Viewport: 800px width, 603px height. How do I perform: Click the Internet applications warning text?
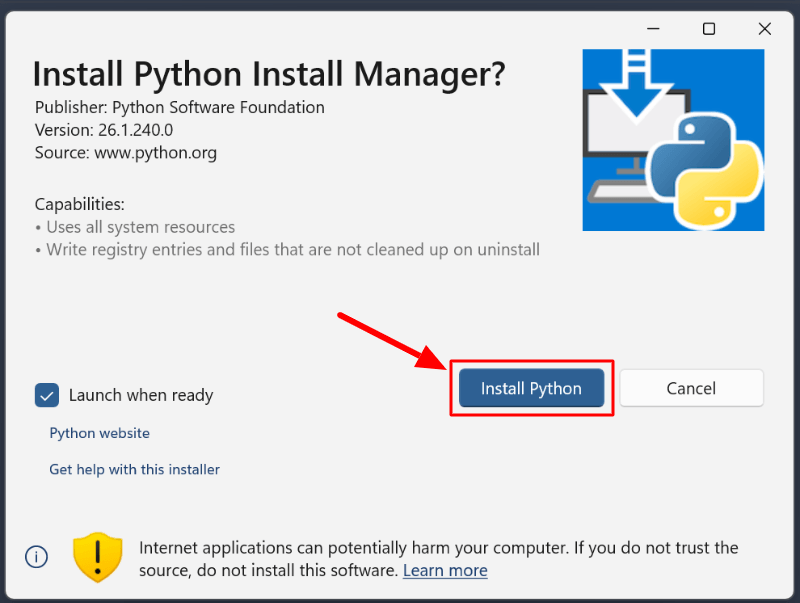click(438, 559)
